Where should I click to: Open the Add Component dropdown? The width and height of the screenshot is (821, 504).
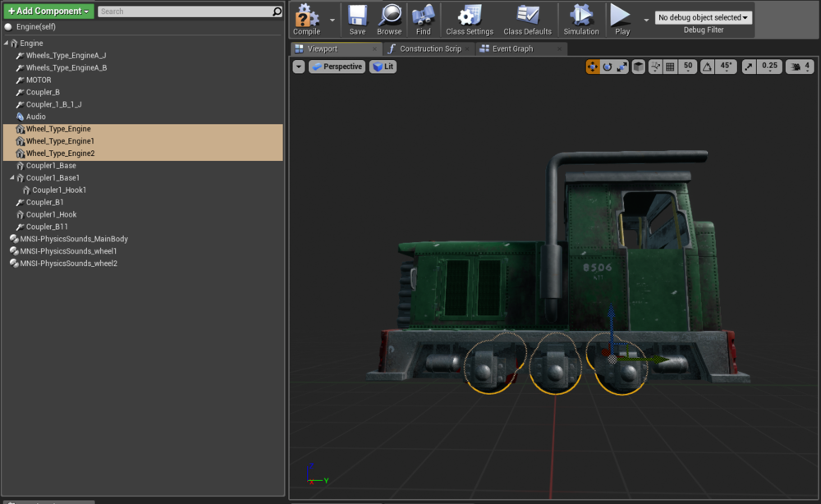coord(48,11)
